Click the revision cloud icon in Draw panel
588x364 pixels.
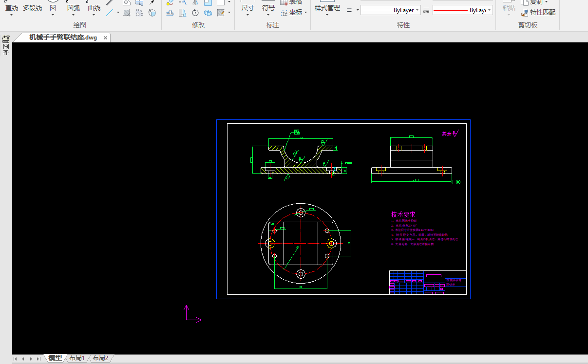[152, 13]
